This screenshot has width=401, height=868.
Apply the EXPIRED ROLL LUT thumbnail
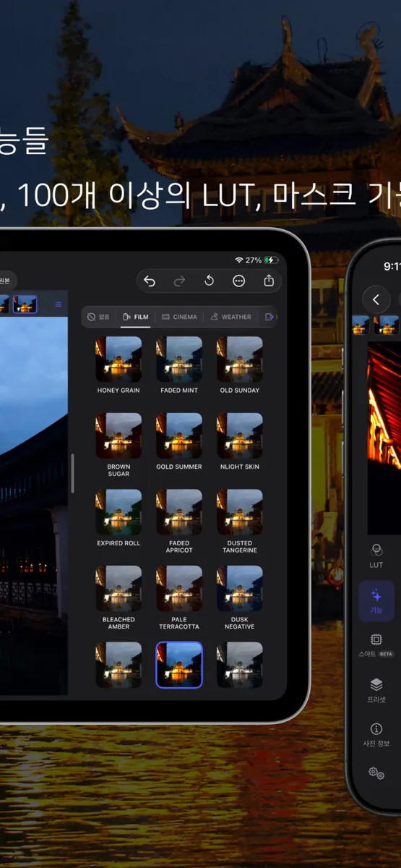pyautogui.click(x=118, y=512)
